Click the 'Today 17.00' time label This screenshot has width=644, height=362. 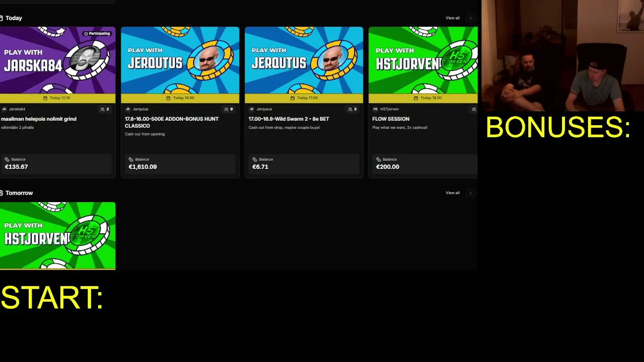click(x=307, y=98)
